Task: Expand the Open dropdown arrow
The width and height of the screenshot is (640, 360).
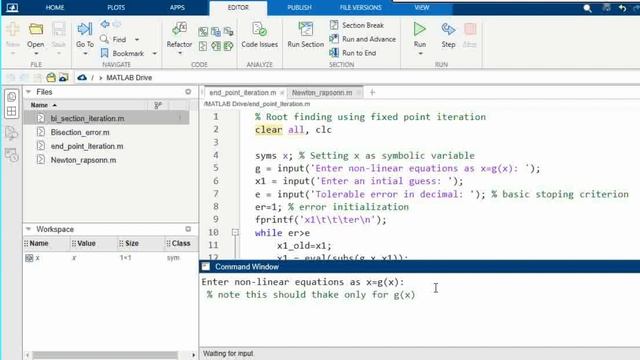Action: pos(36,53)
